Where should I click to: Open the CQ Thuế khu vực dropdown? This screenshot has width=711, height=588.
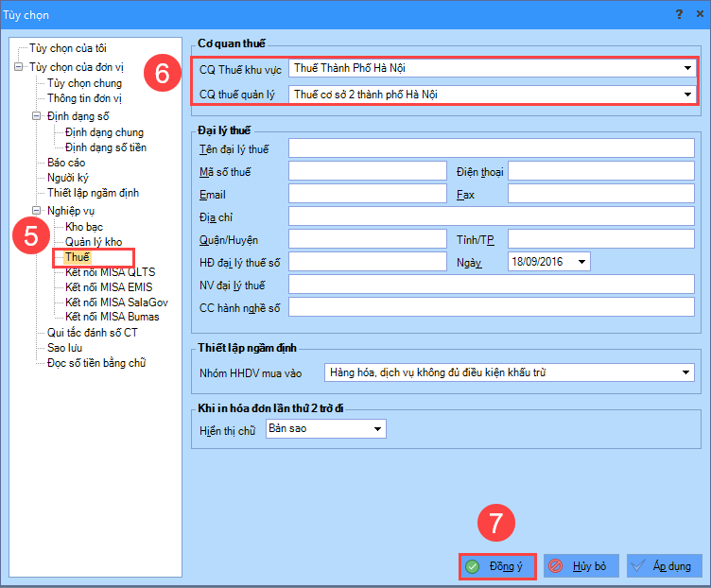click(x=687, y=69)
